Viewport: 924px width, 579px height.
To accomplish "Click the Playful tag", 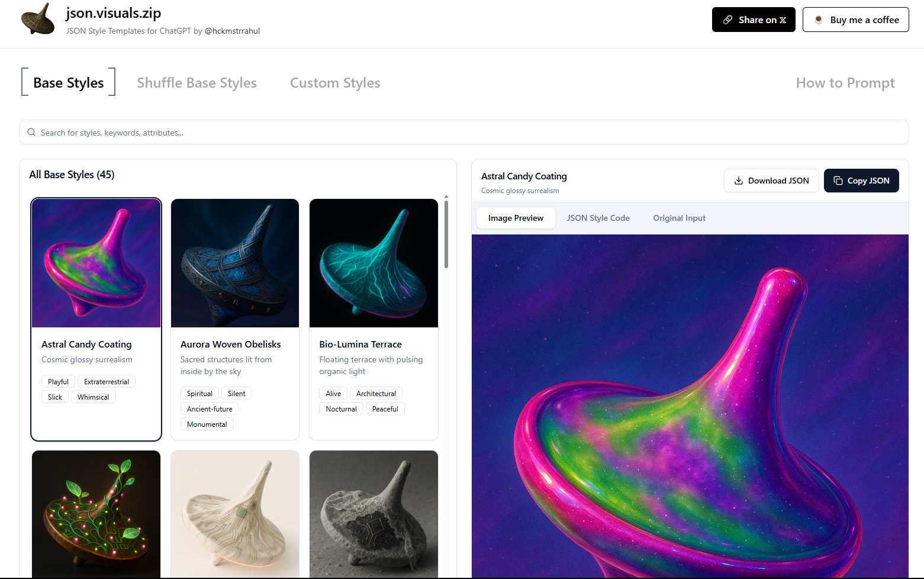I will (58, 382).
